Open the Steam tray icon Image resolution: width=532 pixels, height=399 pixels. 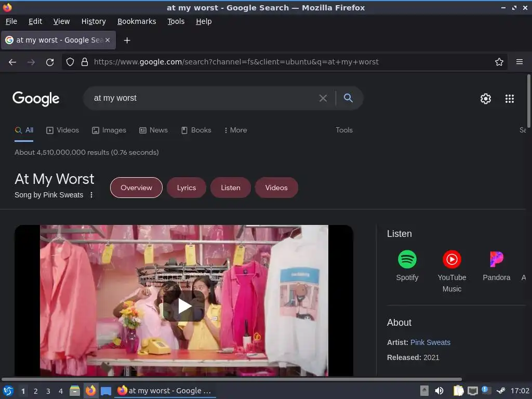(x=501, y=391)
